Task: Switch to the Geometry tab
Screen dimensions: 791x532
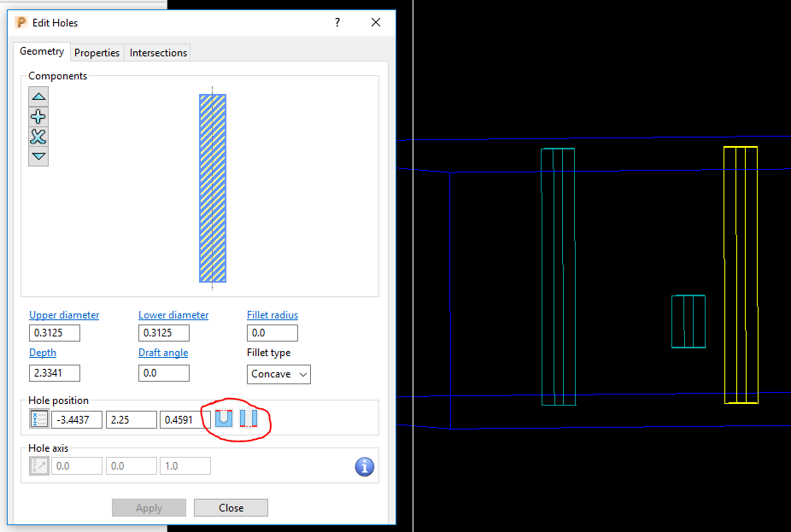Action: [42, 51]
